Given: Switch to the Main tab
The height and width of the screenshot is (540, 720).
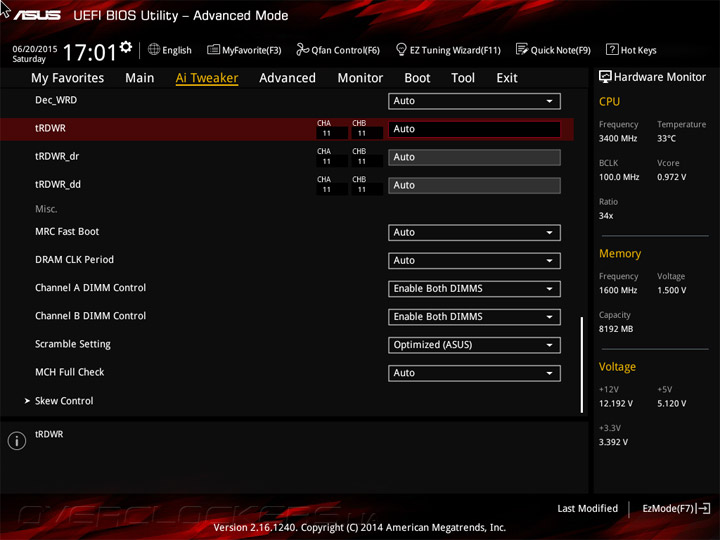Looking at the screenshot, I should [140, 78].
